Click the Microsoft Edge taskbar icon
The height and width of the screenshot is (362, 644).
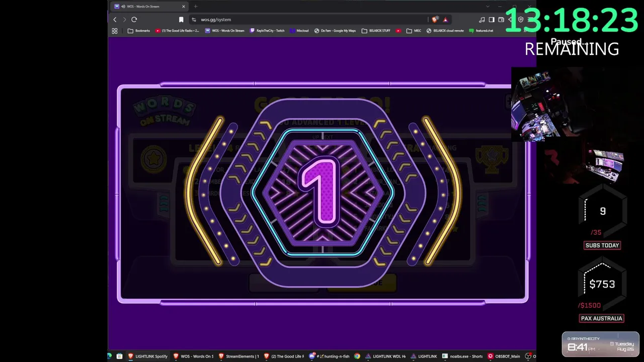[x=110, y=356]
